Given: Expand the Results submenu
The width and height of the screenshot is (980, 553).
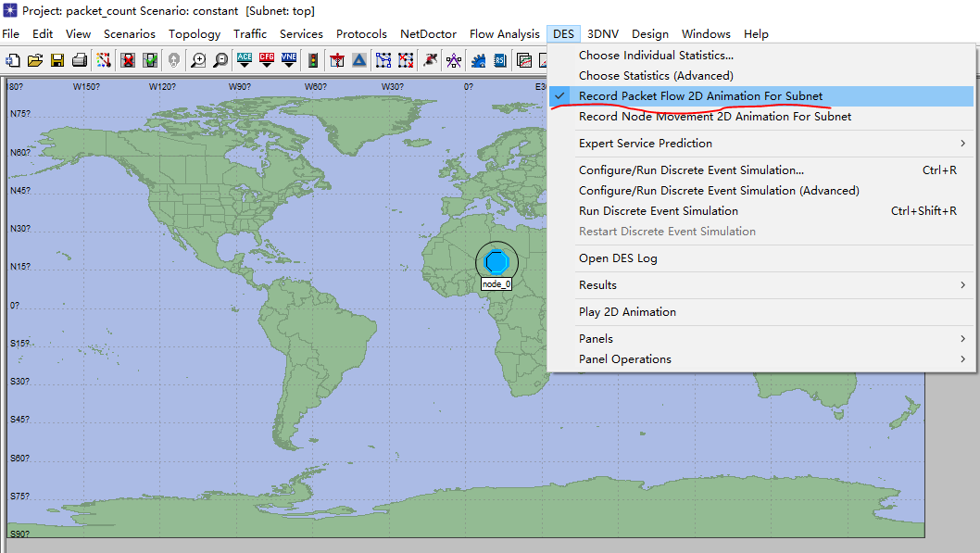Looking at the screenshot, I should 602,286.
